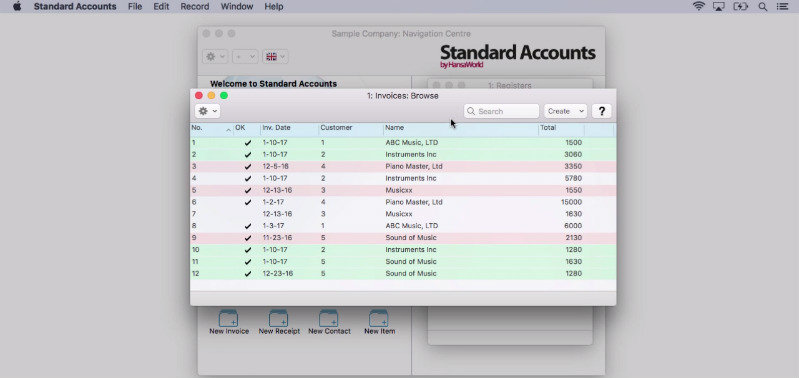
Task: Focus the Search field in Invoices window
Action: click(x=501, y=111)
